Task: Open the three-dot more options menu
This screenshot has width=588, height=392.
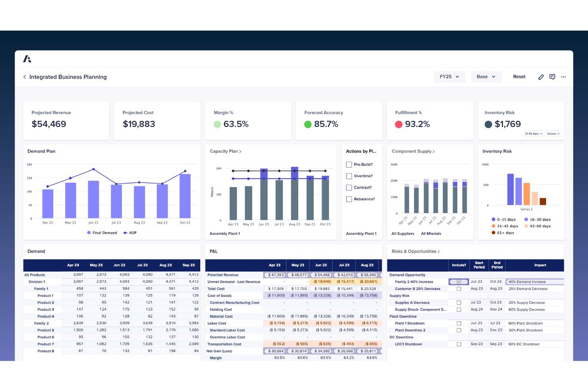Action: click(563, 77)
